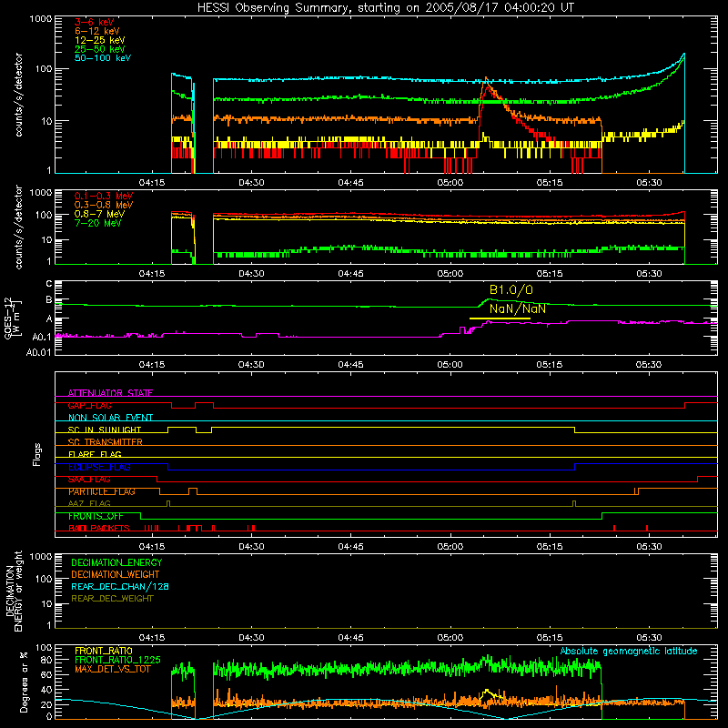Click 05:30 tick under GOES-12 plot
This screenshot has height=728, width=728.
click(x=649, y=365)
